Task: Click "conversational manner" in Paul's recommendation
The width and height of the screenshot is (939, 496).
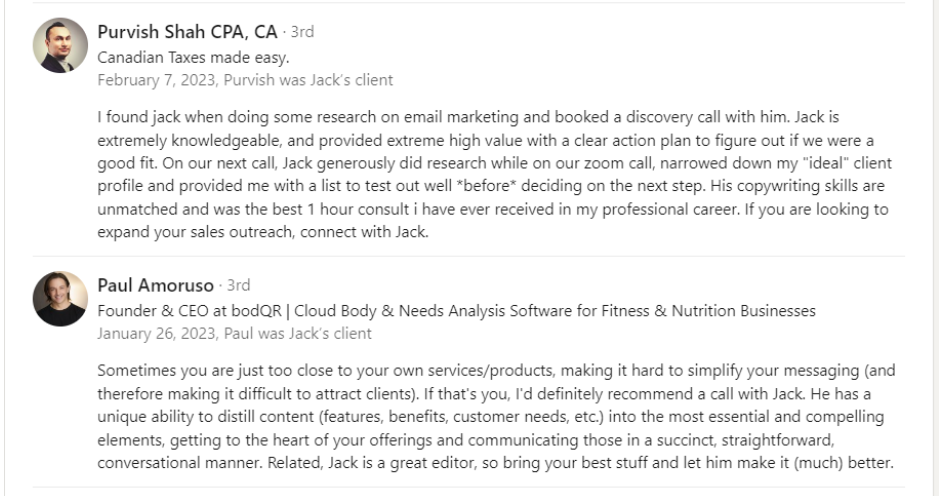Action: coord(180,462)
